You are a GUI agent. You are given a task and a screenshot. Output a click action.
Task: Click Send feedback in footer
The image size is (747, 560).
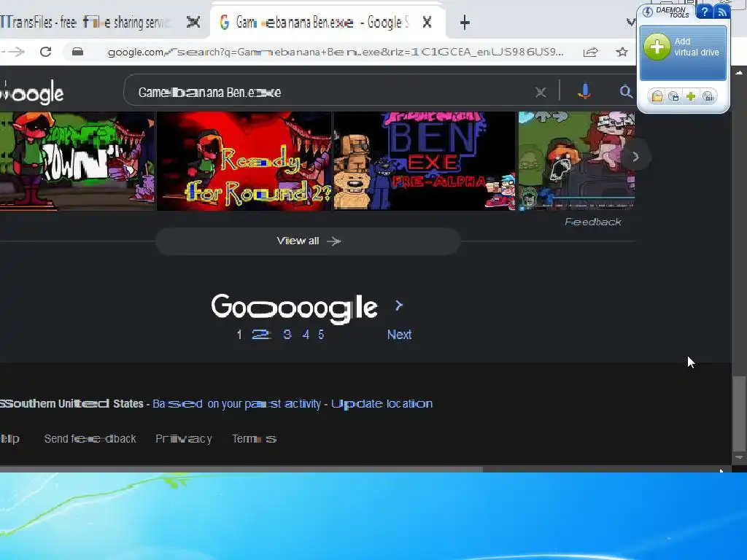(x=90, y=438)
